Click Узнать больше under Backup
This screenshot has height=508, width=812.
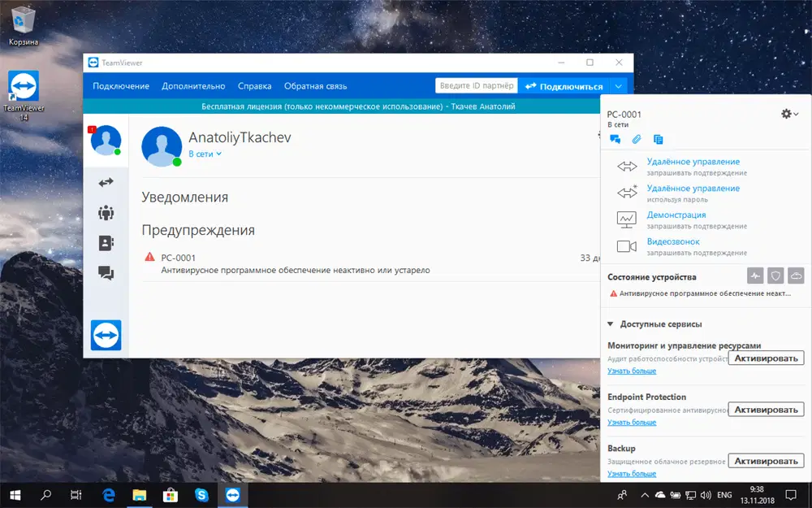pyautogui.click(x=631, y=473)
